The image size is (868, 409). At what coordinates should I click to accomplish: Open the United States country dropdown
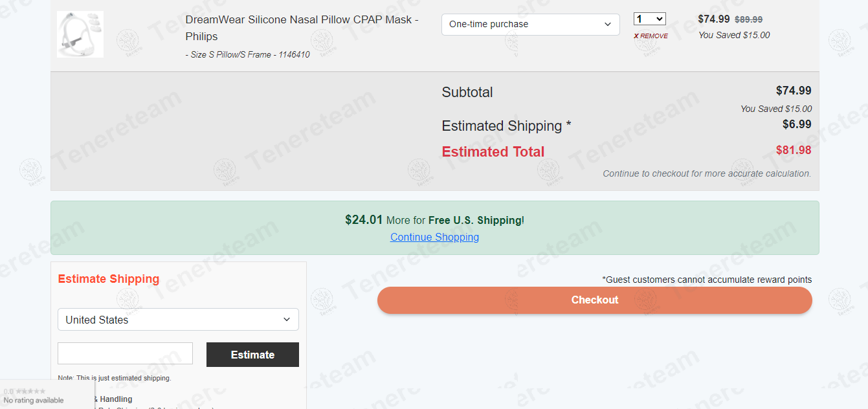[178, 320]
